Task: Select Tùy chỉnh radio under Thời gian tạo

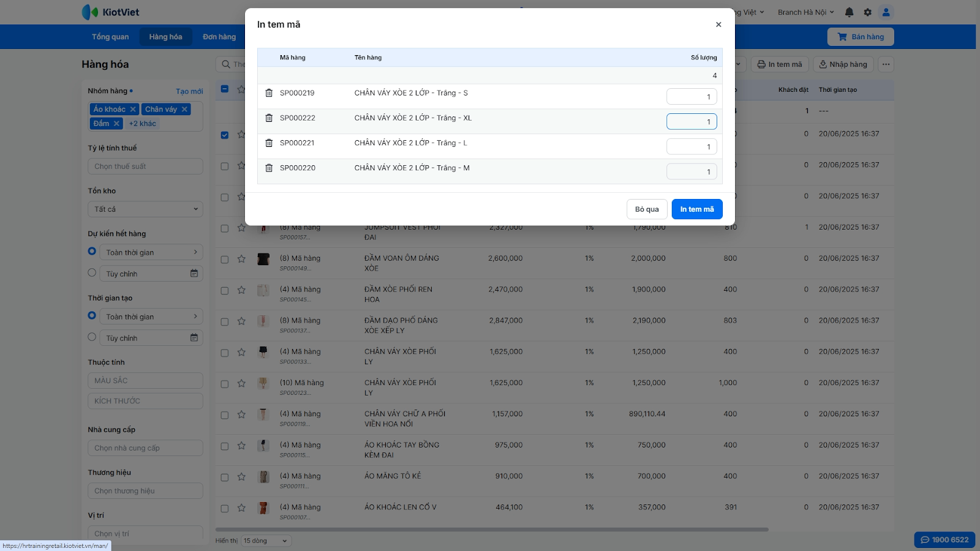Action: [92, 337]
